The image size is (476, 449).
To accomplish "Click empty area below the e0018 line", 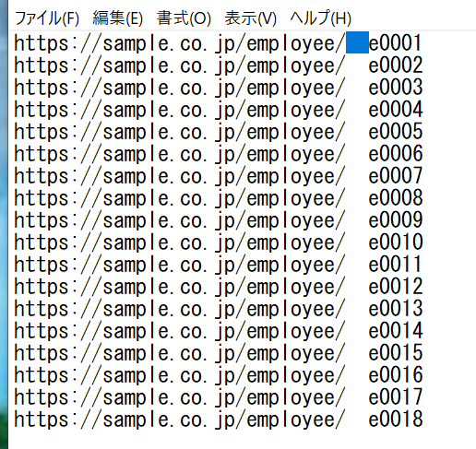I will pyautogui.click(x=243, y=440).
